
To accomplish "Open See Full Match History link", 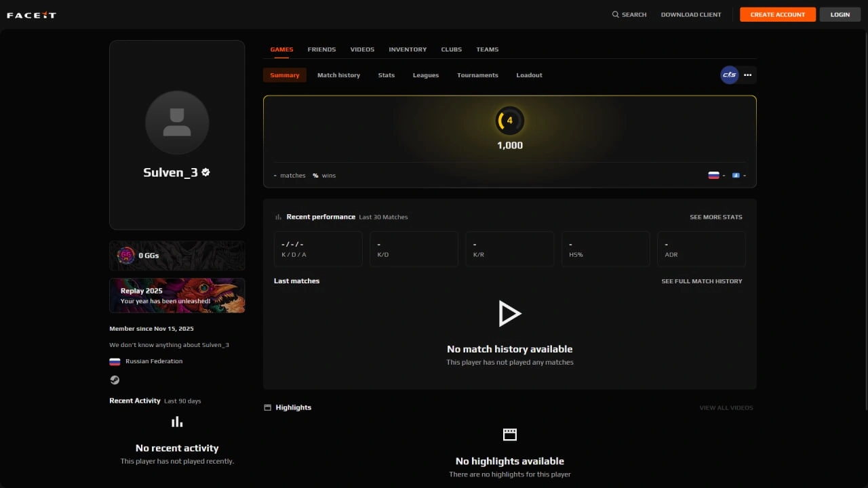I will 702,281.
